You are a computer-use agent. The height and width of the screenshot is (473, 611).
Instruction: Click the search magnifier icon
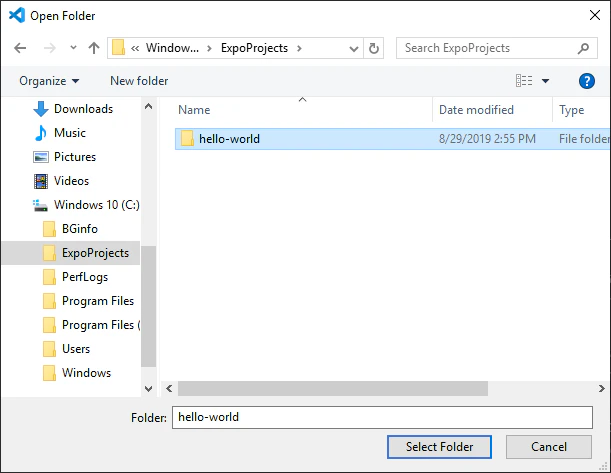(583, 48)
